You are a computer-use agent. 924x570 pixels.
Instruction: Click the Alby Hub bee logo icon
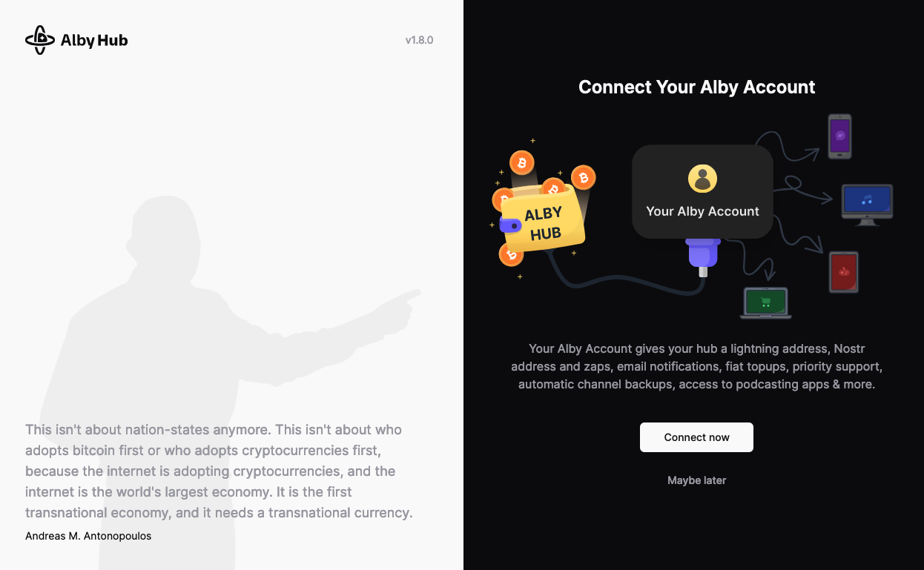(x=40, y=40)
